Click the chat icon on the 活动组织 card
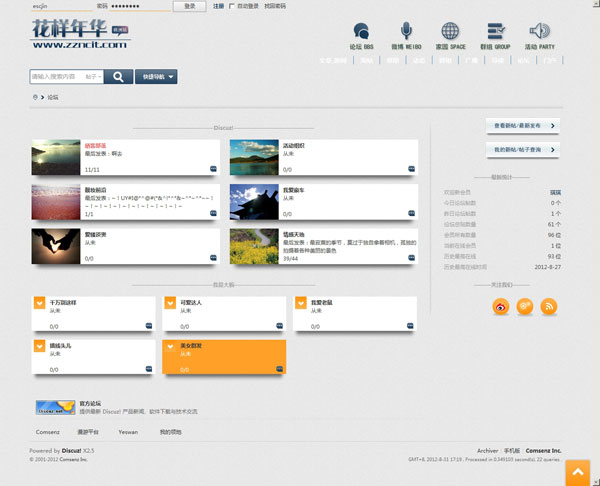The height and width of the screenshot is (486, 600). pos(411,169)
